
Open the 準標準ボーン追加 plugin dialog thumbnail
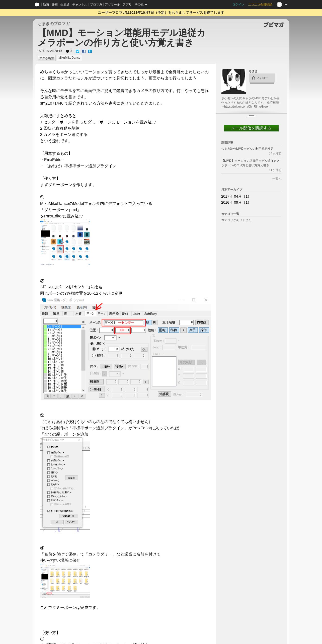pos(65,485)
